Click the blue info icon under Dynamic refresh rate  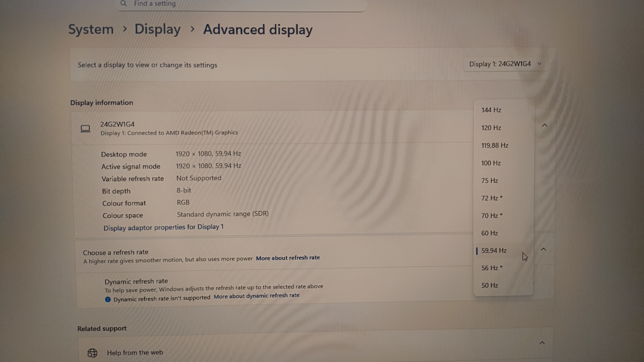(x=108, y=299)
